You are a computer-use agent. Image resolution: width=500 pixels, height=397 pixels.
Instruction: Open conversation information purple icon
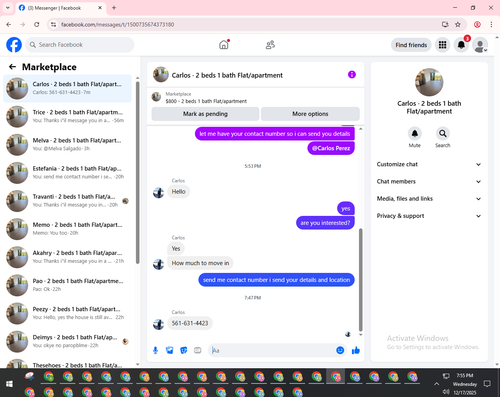coord(352,75)
